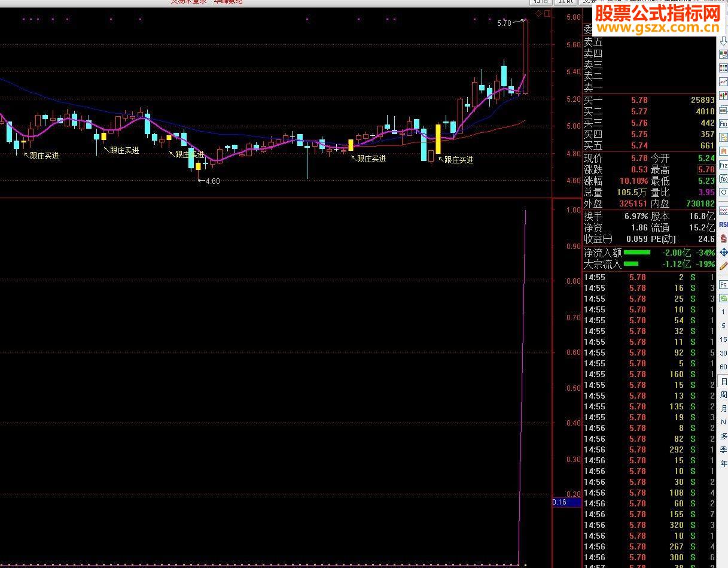Open the report sheet icon in sidebar
The width and height of the screenshot is (728, 568).
pyautogui.click(x=723, y=54)
